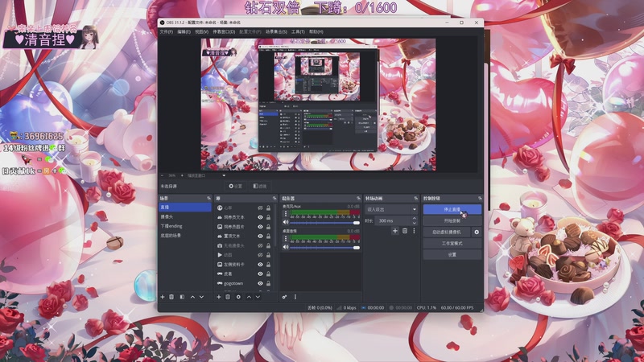The width and height of the screenshot is (644, 362).
Task: Add a transition with the plus icon
Action: [x=395, y=231]
